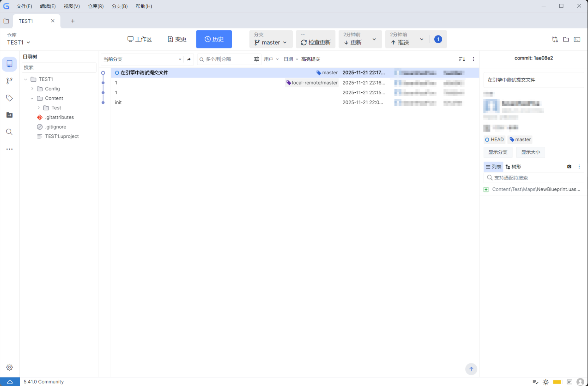
Task: Open the built-in terminal icon top right
Action: (577, 39)
